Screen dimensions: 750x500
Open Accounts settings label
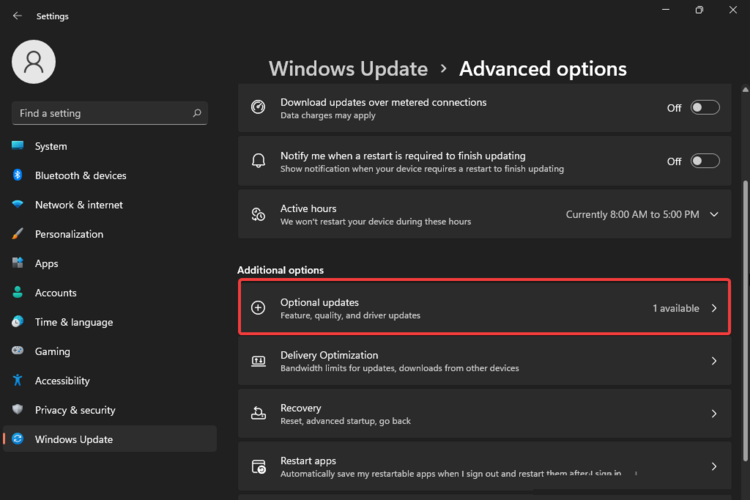point(55,293)
